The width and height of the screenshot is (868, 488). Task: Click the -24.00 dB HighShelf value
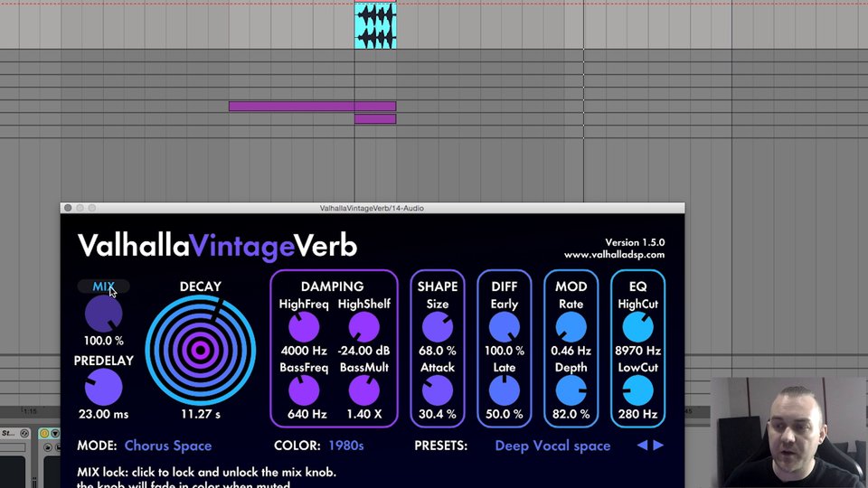click(363, 351)
